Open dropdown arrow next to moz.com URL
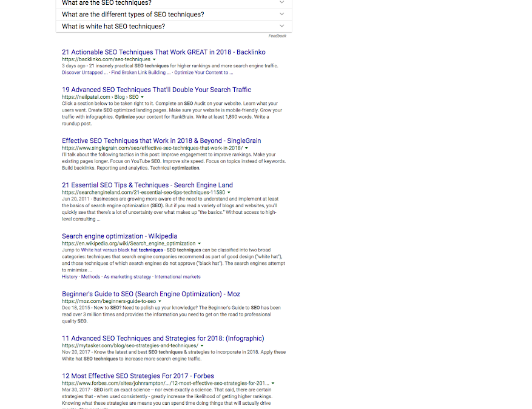Image resolution: width=532 pixels, height=409 pixels. [160, 301]
